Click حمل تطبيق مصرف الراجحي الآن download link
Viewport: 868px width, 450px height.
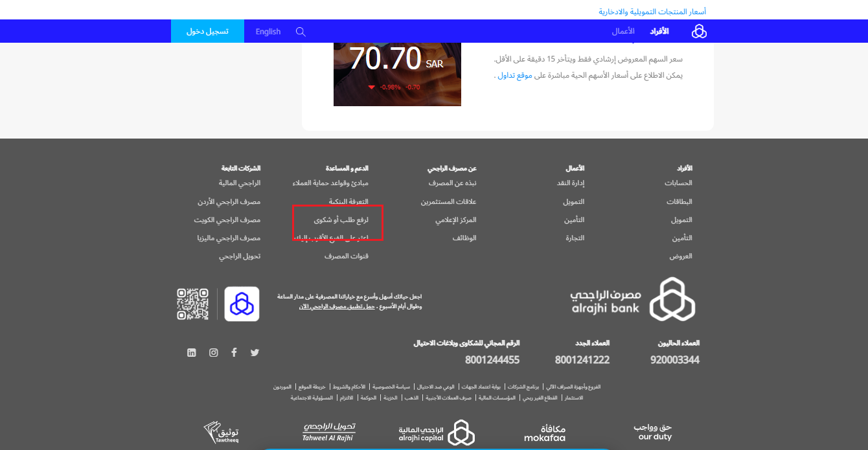(x=337, y=306)
